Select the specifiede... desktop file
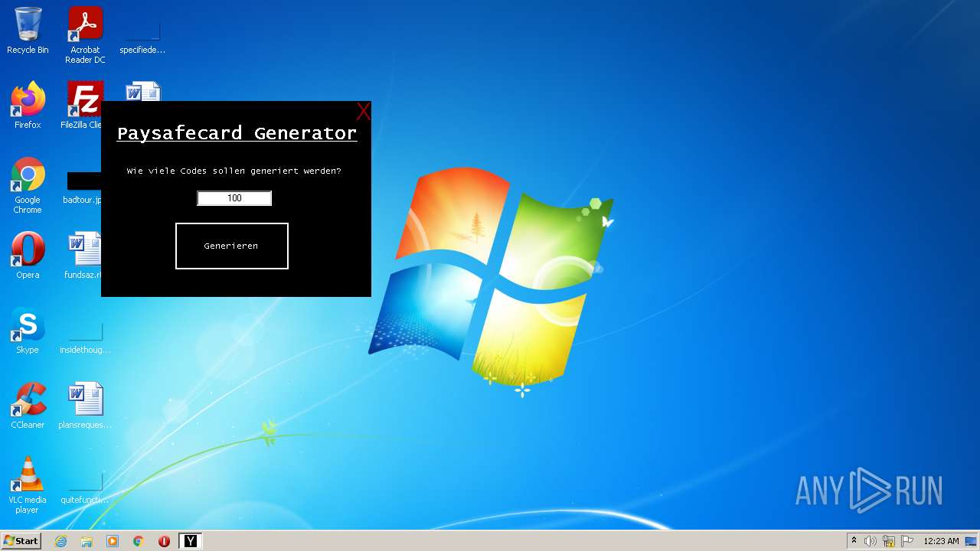 click(142, 31)
